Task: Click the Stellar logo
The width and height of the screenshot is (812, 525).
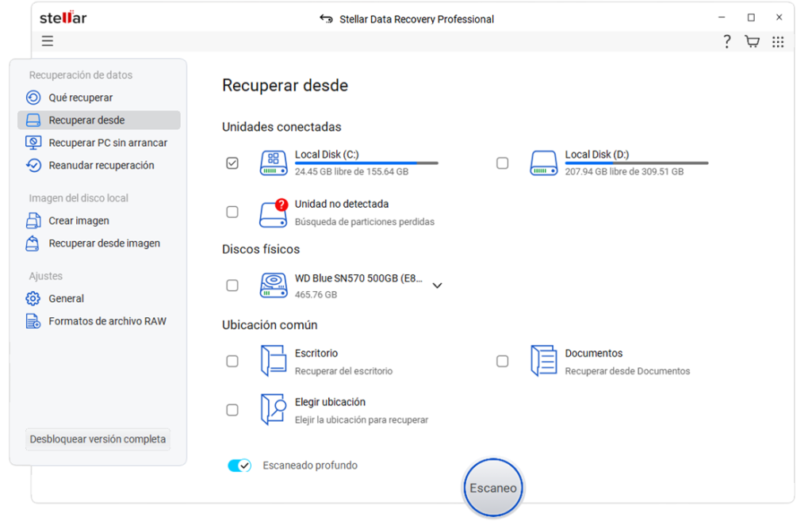Action: (63, 17)
